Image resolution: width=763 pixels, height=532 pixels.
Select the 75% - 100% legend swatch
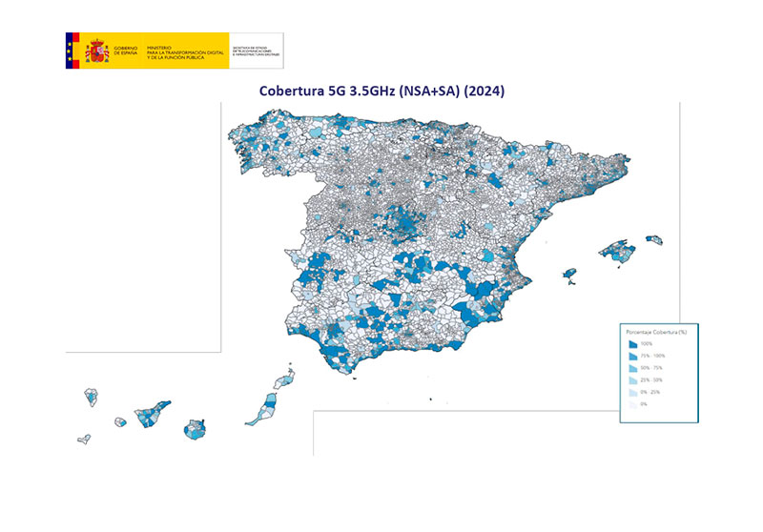631,355
